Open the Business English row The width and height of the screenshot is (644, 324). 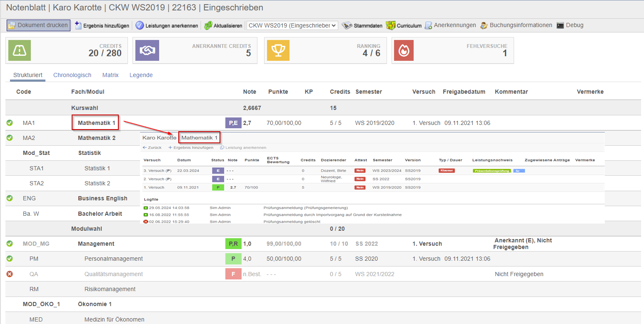coord(102,198)
